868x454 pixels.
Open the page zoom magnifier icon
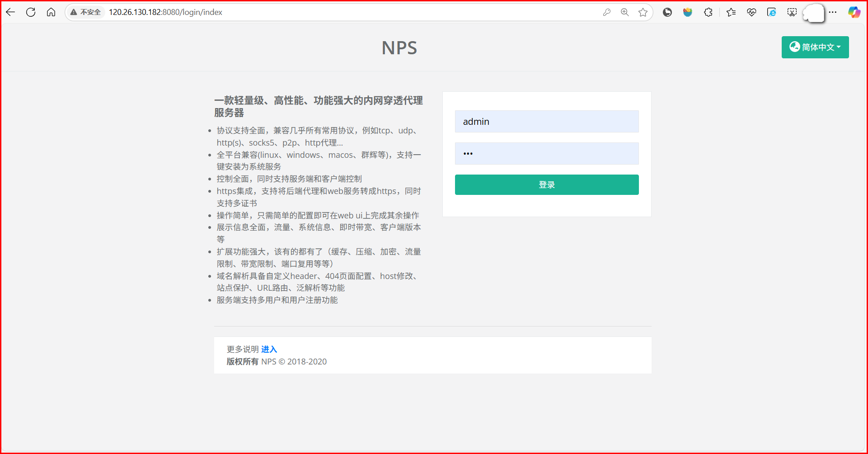tap(625, 12)
